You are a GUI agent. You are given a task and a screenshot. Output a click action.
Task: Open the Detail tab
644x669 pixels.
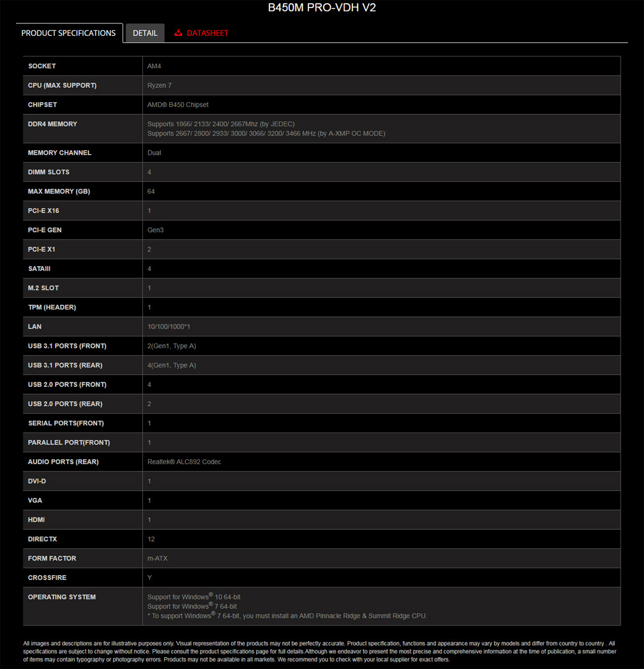pyautogui.click(x=145, y=33)
